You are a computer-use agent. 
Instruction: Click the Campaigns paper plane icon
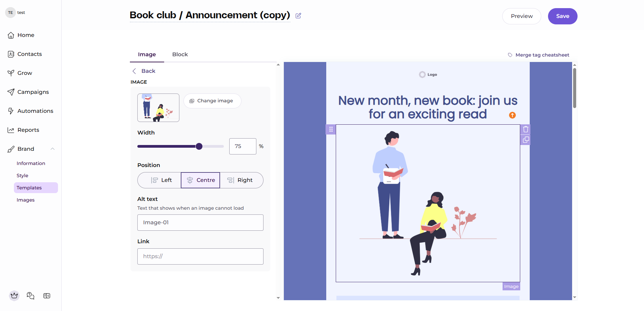(x=11, y=92)
